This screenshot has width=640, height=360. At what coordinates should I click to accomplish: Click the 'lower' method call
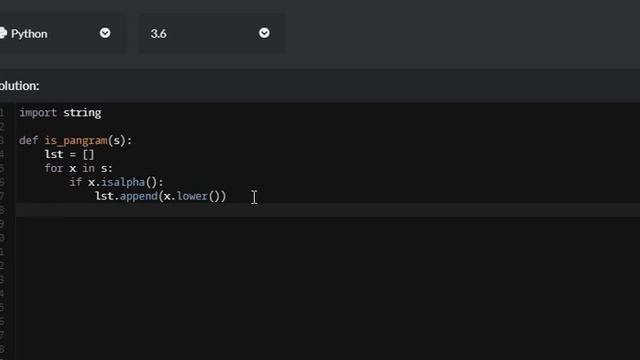pos(192,196)
